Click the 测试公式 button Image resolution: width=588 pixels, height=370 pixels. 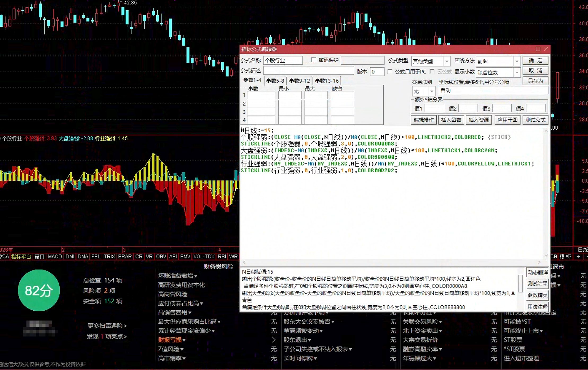coord(535,120)
